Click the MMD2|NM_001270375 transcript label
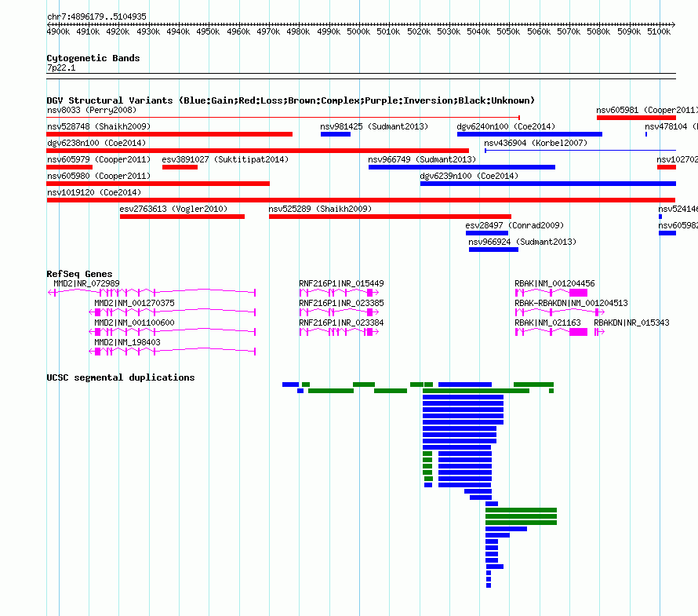698x616 pixels. coord(134,303)
